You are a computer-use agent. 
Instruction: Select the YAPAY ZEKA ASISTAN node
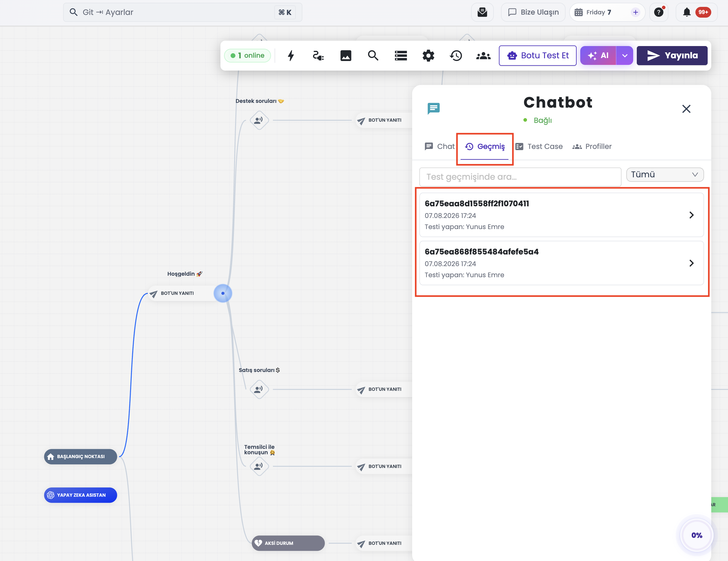(x=80, y=495)
